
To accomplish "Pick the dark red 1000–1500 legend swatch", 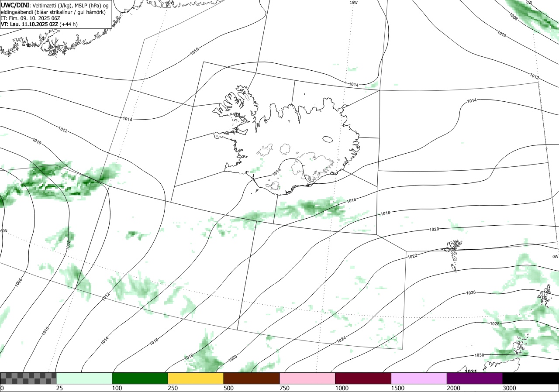I will tap(363, 378).
